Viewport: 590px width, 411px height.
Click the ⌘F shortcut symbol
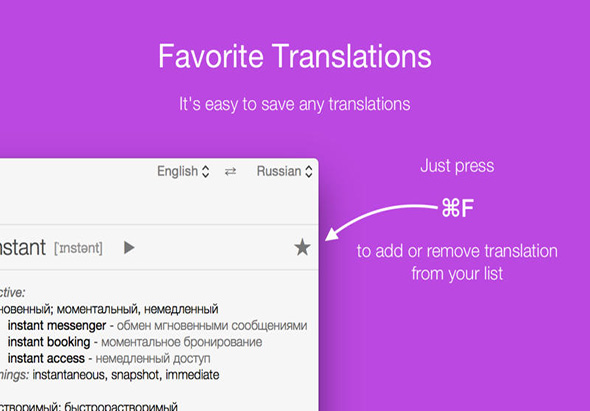[458, 208]
